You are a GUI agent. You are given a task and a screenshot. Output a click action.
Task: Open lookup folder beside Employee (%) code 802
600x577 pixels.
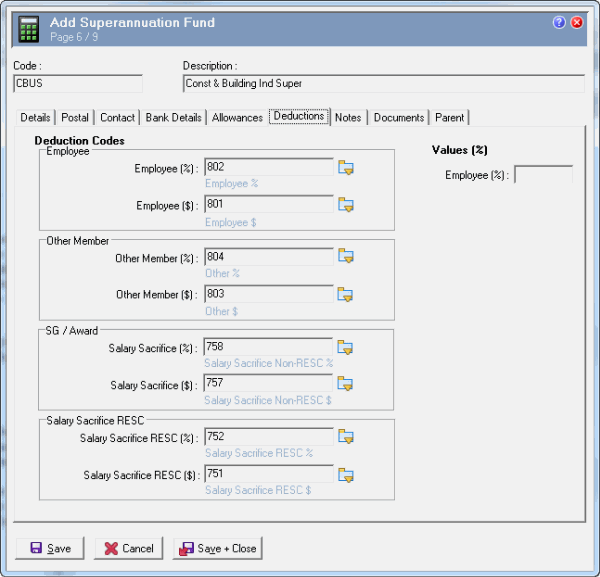pyautogui.click(x=346, y=167)
